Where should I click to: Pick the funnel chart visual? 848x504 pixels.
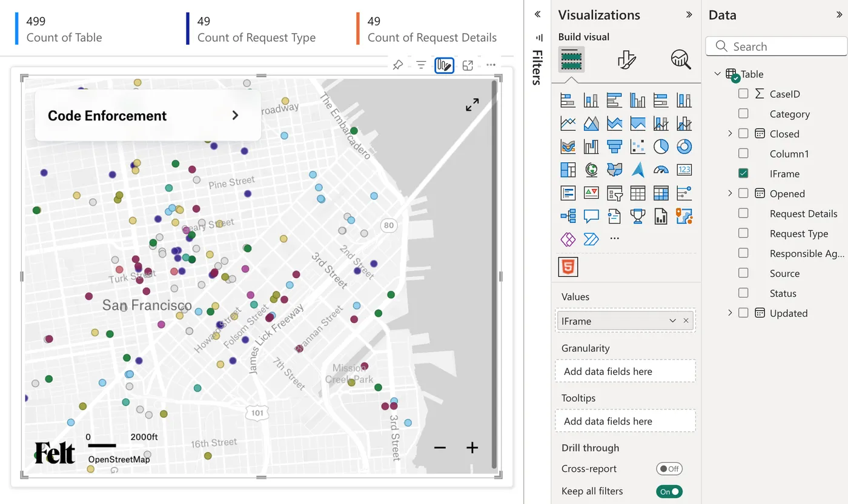[615, 147]
